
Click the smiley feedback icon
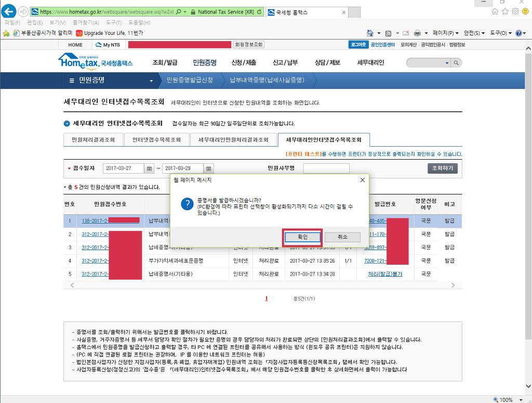pyautogui.click(x=526, y=11)
